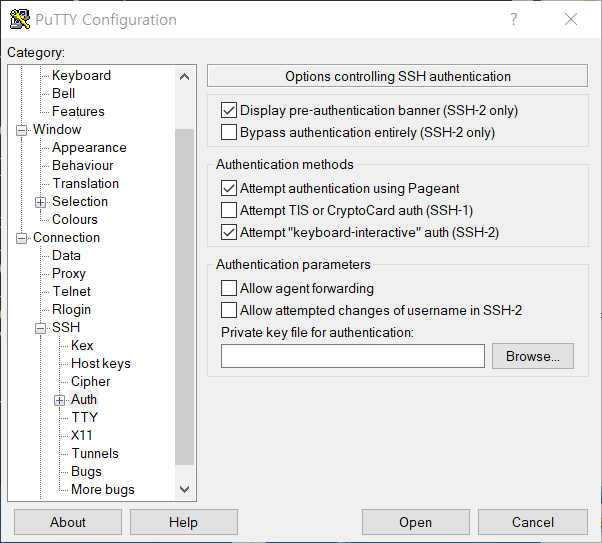Click the question mark help icon
Image resolution: width=602 pixels, height=543 pixels.
514,19
